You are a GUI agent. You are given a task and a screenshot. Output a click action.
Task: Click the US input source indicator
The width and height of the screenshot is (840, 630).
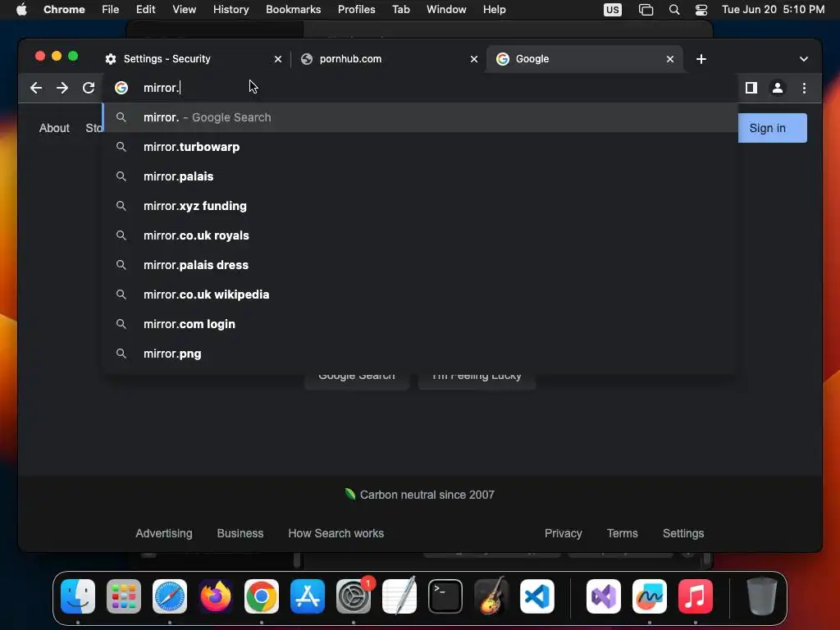(612, 10)
